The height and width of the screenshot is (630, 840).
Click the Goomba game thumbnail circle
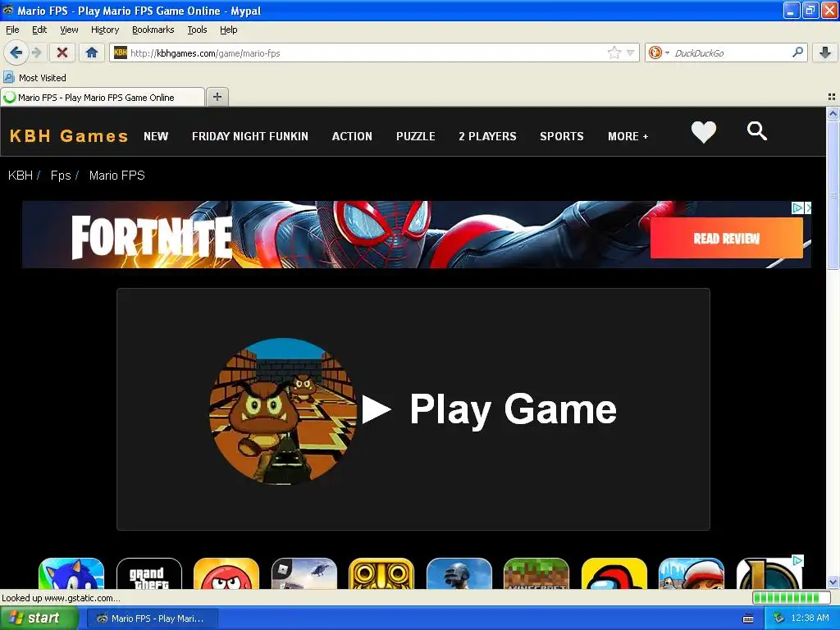pos(283,411)
